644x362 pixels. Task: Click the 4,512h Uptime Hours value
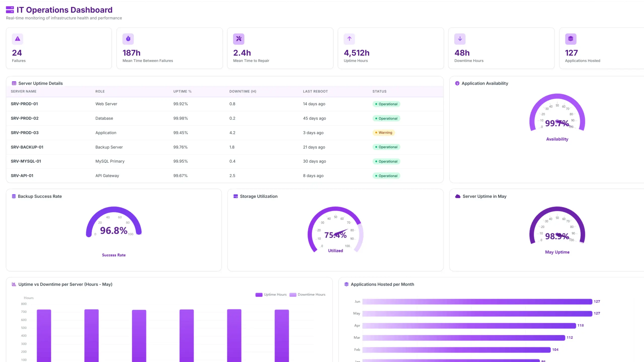357,53
